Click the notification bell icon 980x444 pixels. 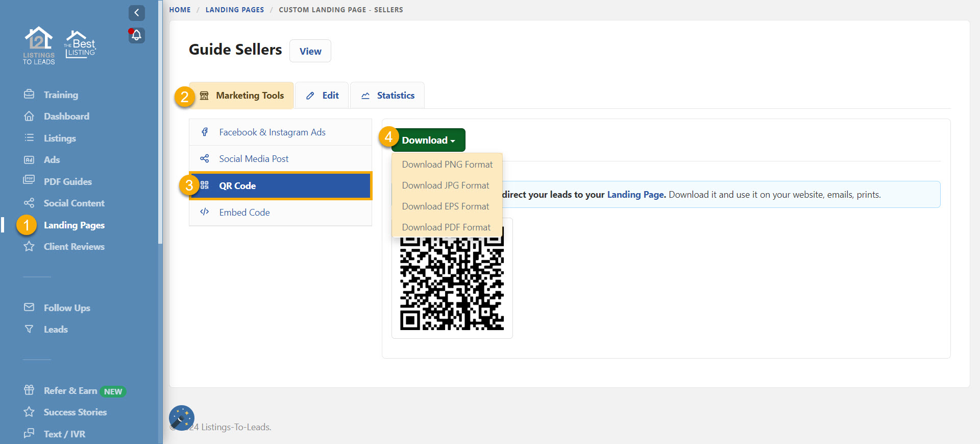[136, 35]
